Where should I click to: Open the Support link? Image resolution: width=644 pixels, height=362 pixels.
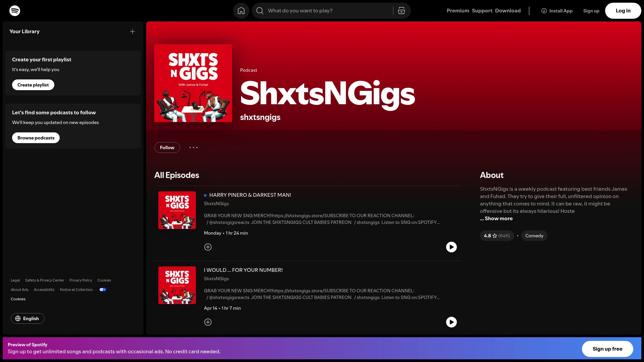482,11
